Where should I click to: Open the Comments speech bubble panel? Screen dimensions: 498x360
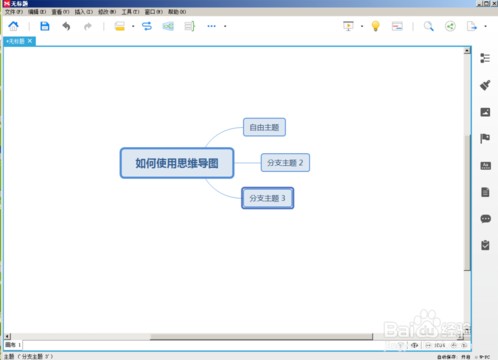(x=485, y=219)
